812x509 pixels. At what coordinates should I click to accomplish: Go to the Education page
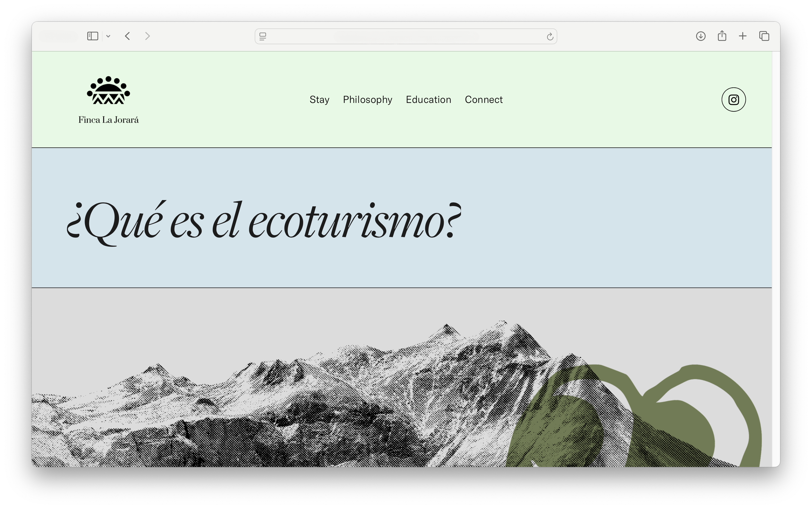(x=428, y=100)
